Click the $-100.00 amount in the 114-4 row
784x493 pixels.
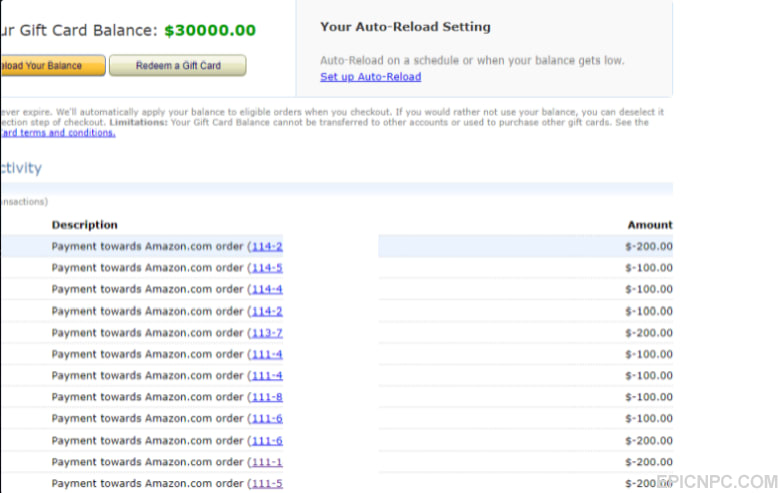coord(649,290)
